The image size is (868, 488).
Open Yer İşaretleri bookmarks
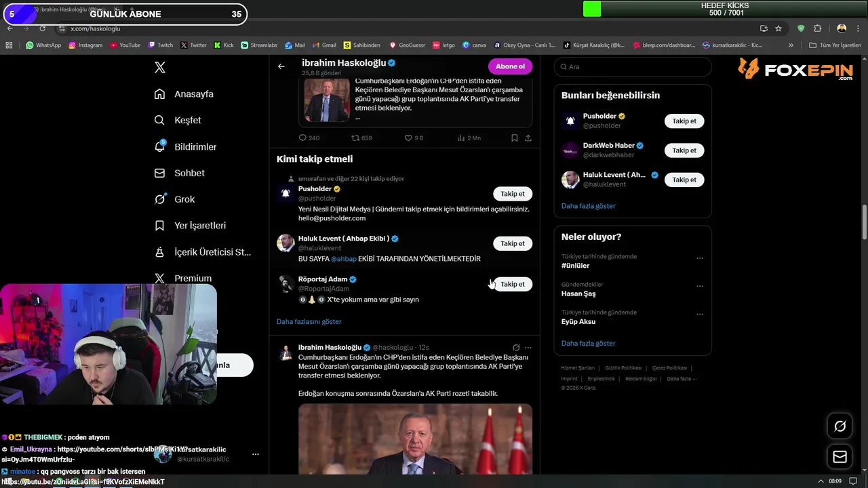point(190,225)
